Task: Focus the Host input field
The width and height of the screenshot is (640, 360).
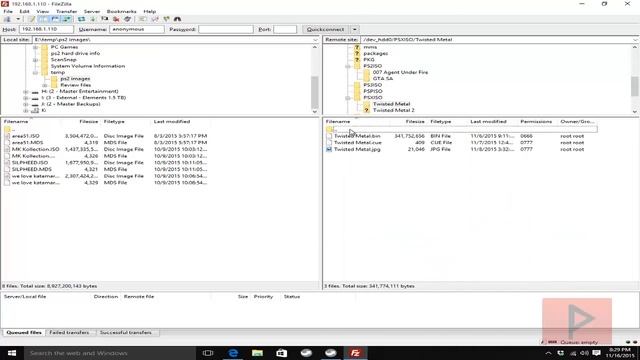Action: pyautogui.click(x=46, y=29)
